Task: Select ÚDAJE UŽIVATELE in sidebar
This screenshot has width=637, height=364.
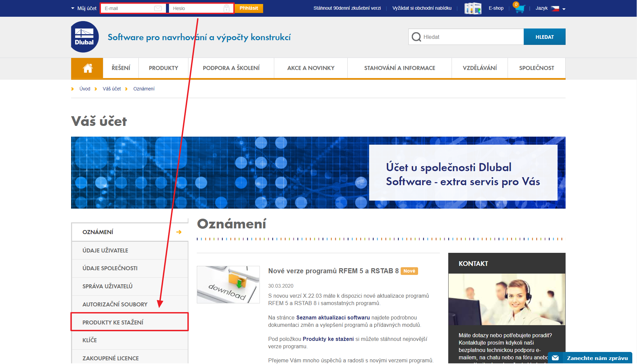Action: pos(130,250)
